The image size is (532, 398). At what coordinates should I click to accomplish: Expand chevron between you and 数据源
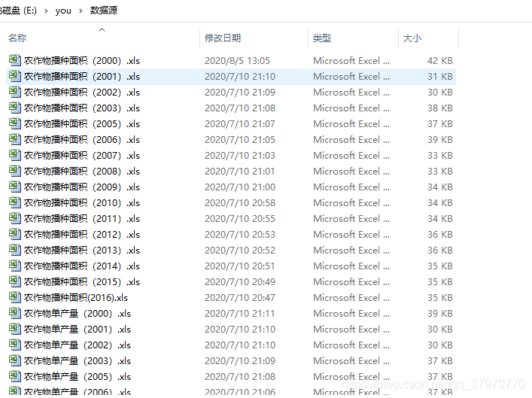(x=81, y=11)
